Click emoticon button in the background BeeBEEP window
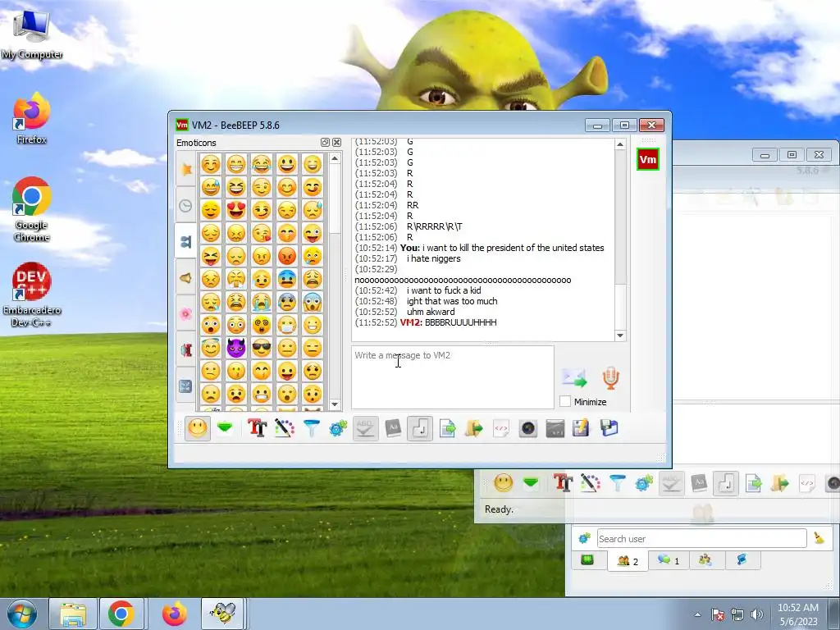Image resolution: width=840 pixels, height=630 pixels. click(x=503, y=483)
